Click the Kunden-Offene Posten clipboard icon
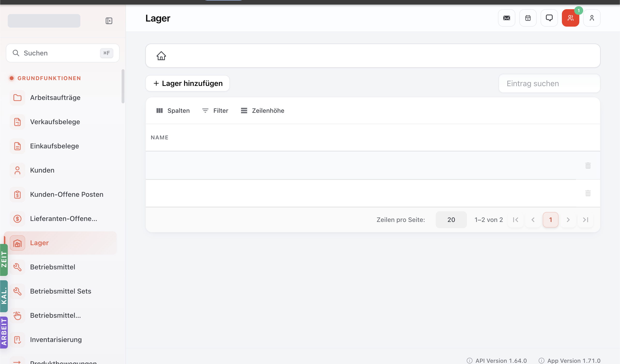620x364 pixels. tap(17, 195)
